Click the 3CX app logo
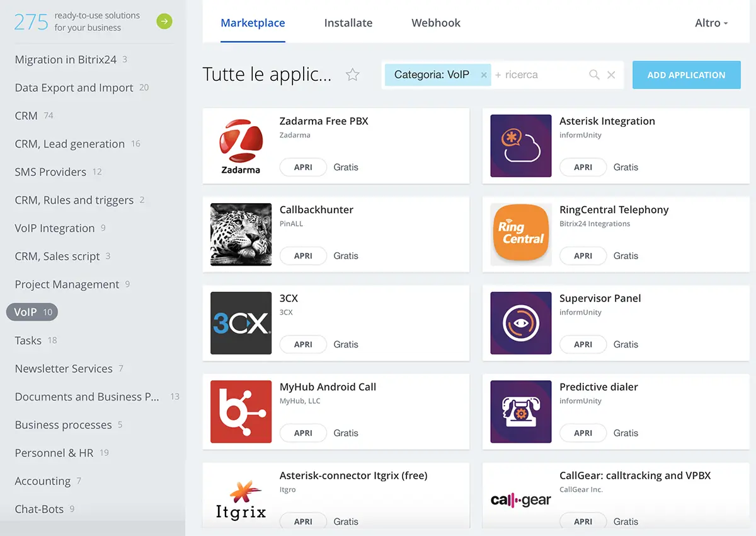This screenshot has width=756, height=536. (x=241, y=323)
